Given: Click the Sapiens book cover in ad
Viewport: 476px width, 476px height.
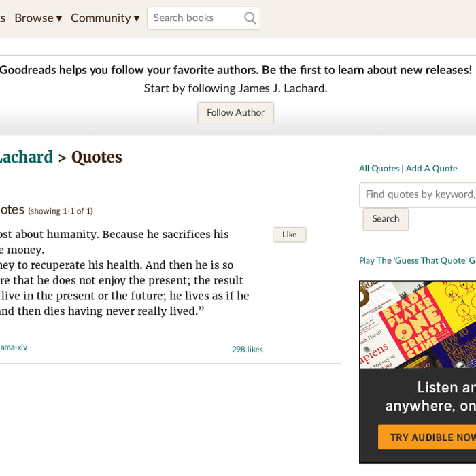Looking at the screenshot, I should 374,347.
